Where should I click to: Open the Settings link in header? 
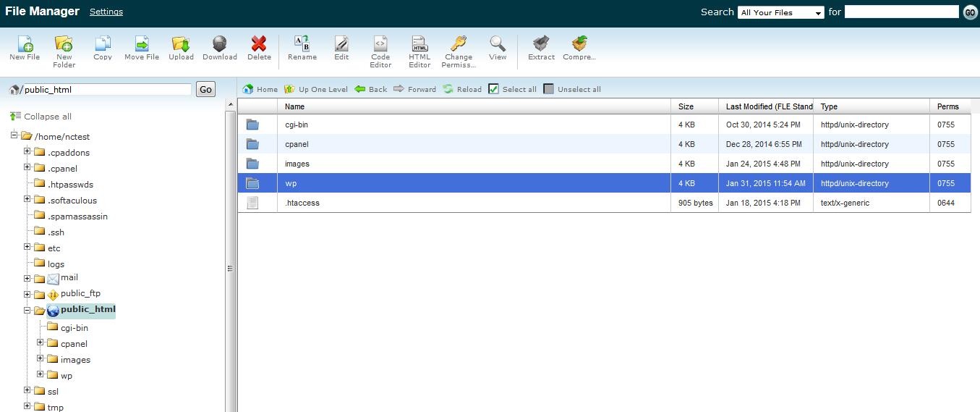pyautogui.click(x=106, y=12)
